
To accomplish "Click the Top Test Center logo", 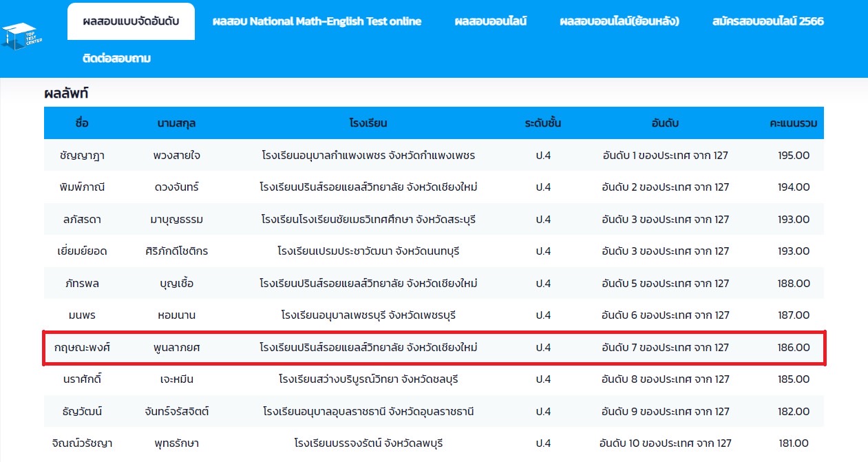I will pos(22,37).
